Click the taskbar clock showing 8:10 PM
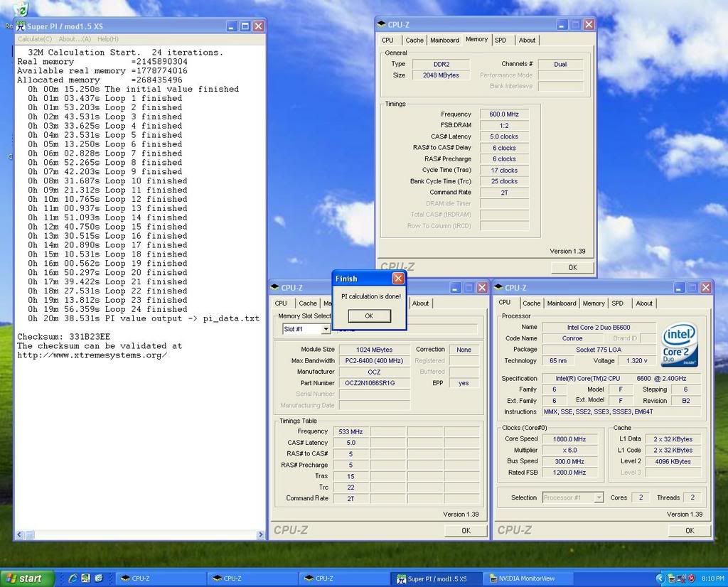The height and width of the screenshot is (587, 728). tap(712, 578)
